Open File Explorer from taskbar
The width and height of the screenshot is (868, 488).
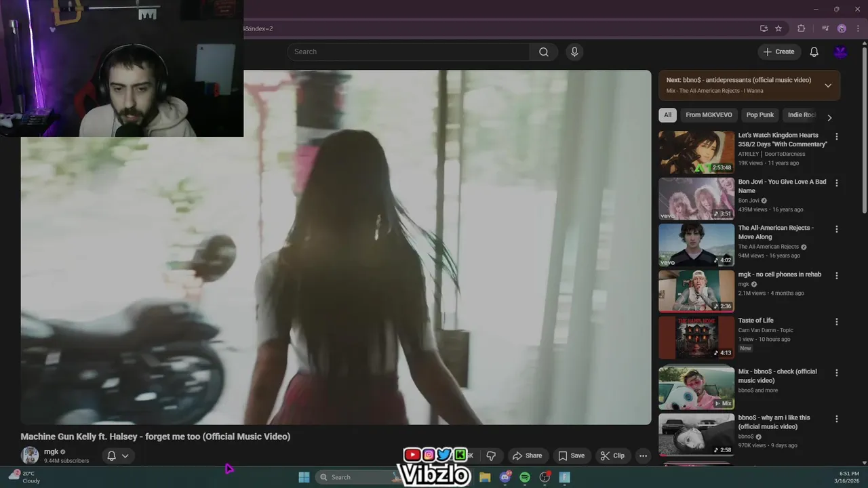click(x=485, y=477)
